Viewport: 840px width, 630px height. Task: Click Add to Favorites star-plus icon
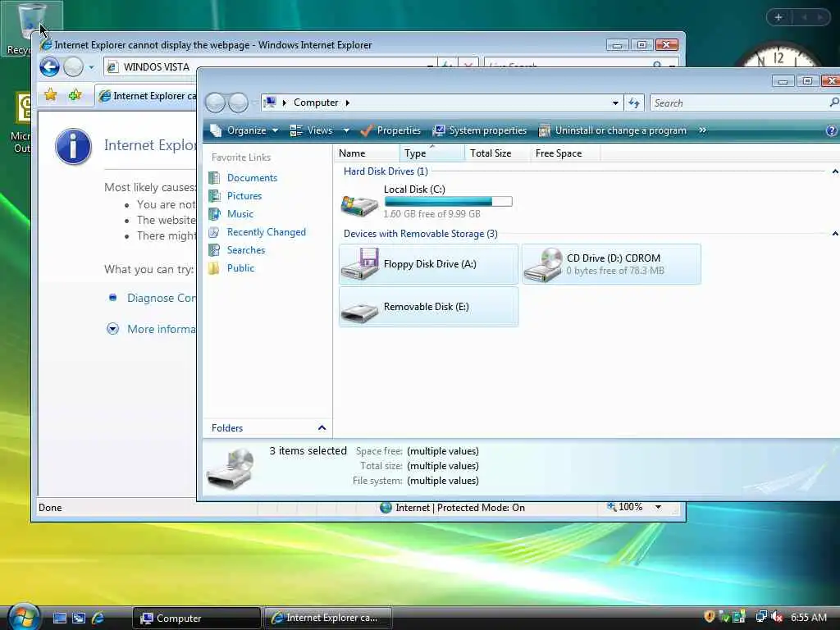[x=75, y=95]
